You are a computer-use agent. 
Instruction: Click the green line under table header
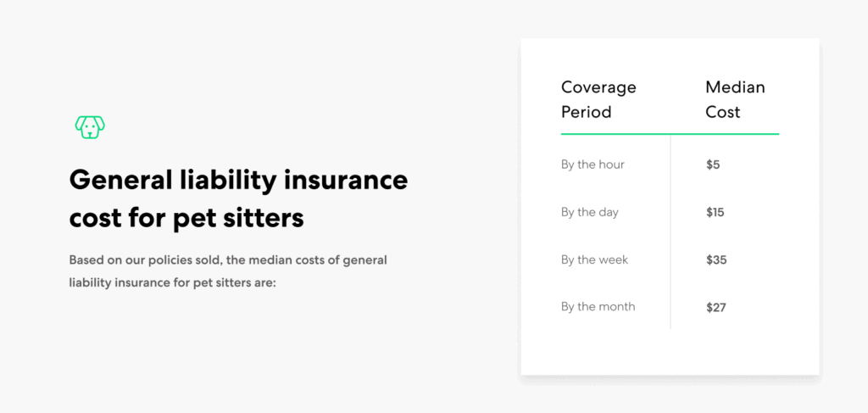pyautogui.click(x=670, y=134)
